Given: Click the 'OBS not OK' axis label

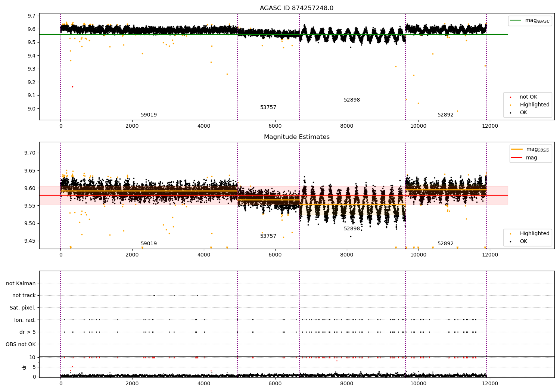Looking at the screenshot, I should [21, 344].
